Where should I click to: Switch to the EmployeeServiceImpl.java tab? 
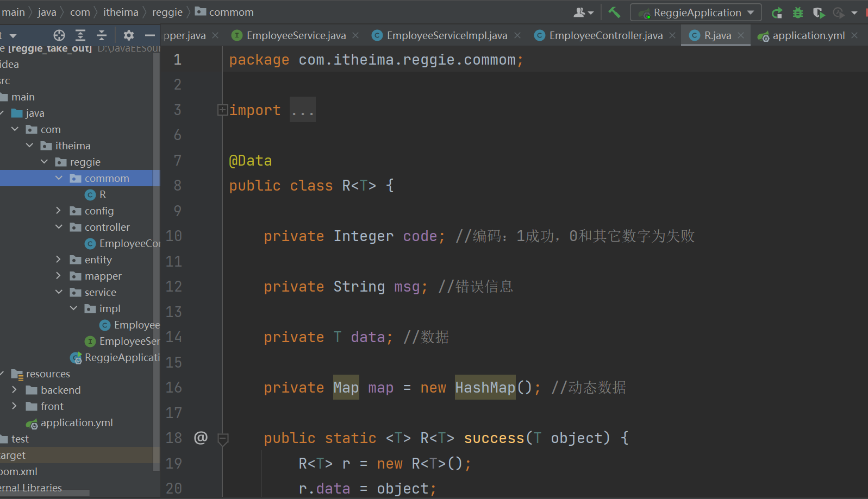point(447,35)
